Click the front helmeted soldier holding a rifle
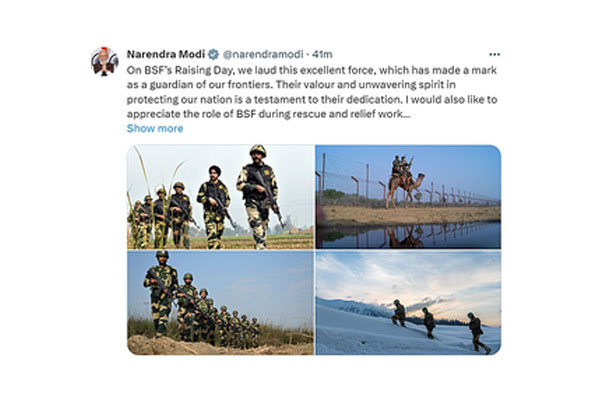The image size is (600, 400). pyautogui.click(x=259, y=196)
